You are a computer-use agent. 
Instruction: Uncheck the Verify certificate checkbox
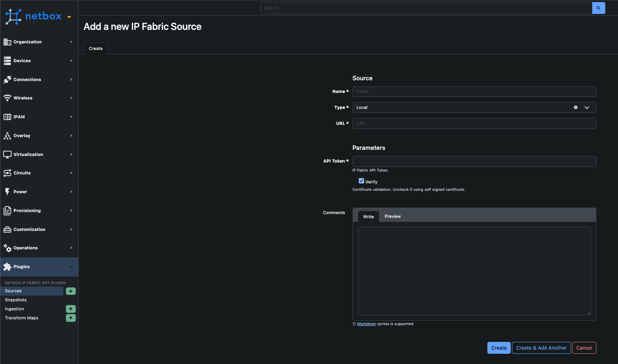[361, 181]
